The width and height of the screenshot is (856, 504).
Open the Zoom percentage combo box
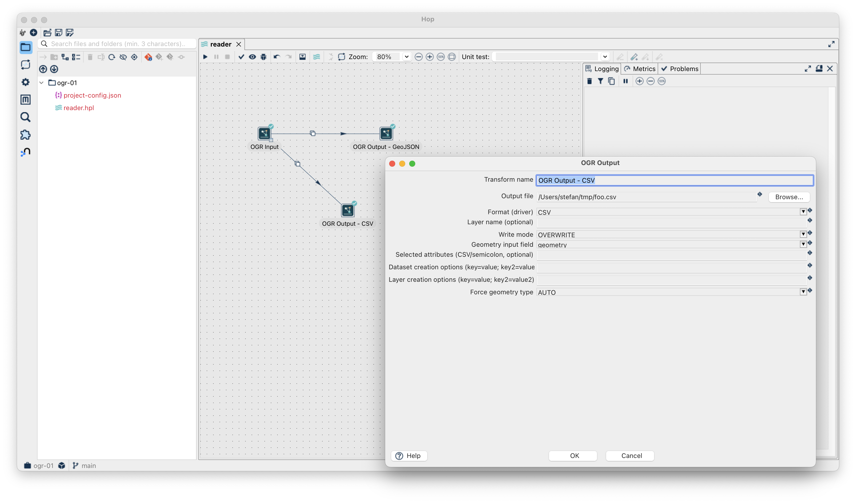click(x=406, y=57)
